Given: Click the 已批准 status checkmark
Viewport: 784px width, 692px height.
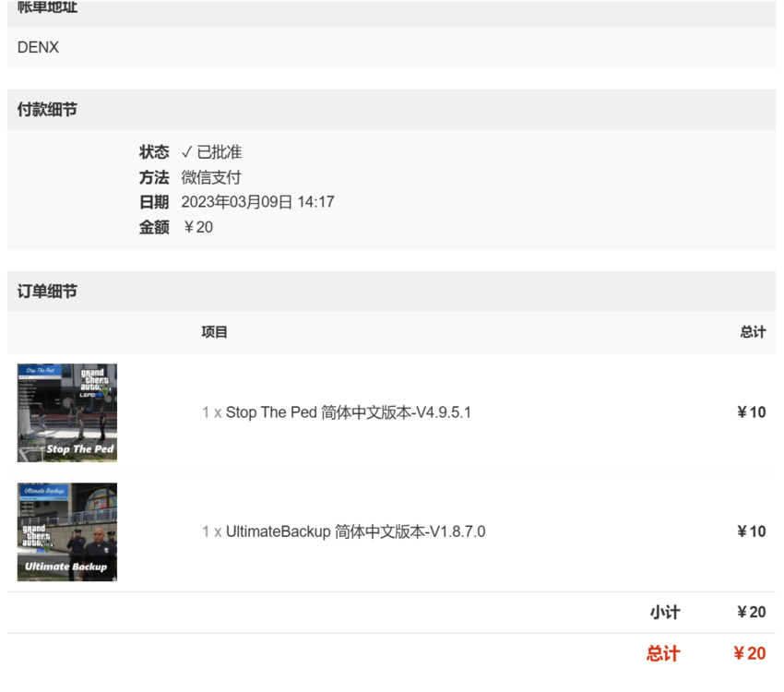Looking at the screenshot, I should point(186,152).
